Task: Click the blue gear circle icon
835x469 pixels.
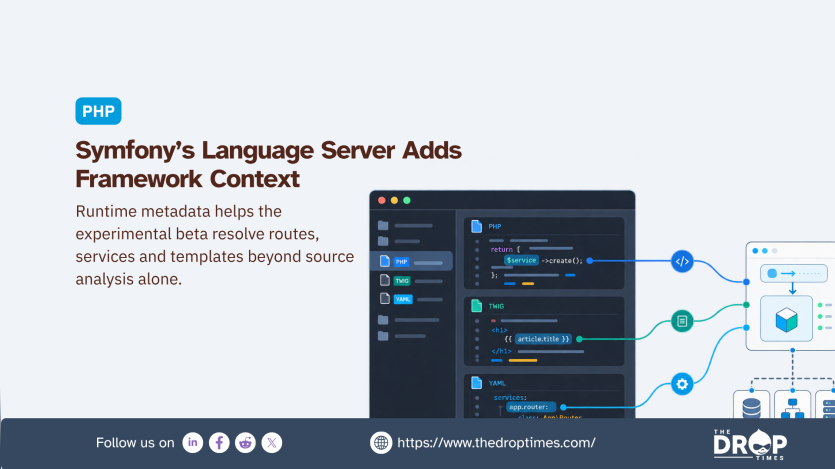Action: pyautogui.click(x=682, y=384)
